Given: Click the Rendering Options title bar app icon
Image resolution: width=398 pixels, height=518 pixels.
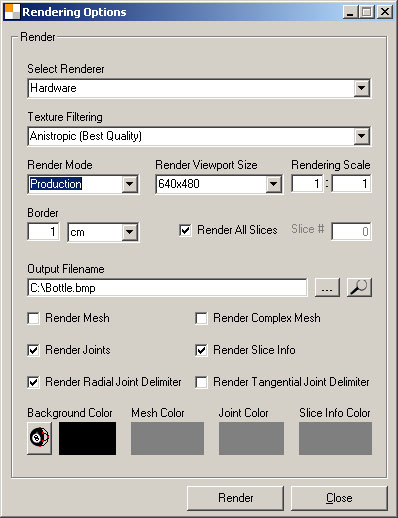Looking at the screenshot, I should [x=12, y=12].
